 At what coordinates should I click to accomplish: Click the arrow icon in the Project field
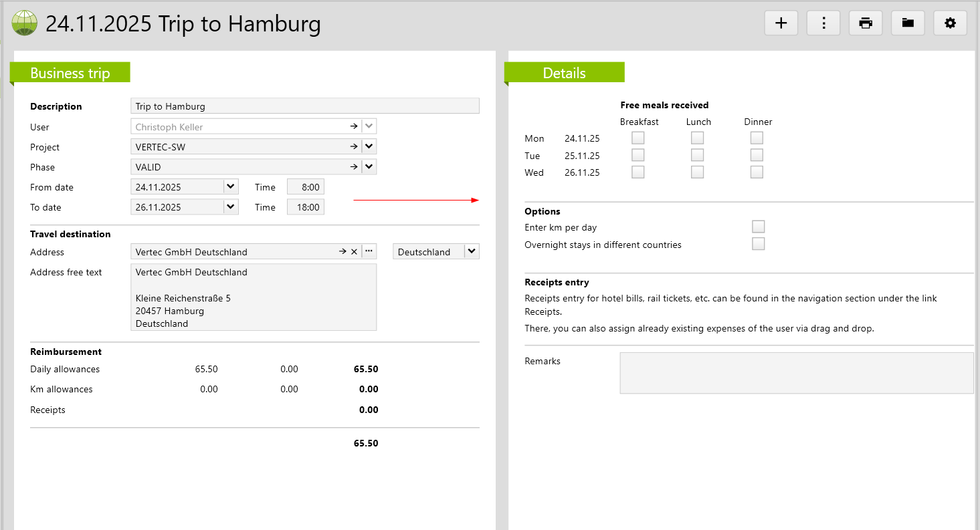[x=354, y=147]
